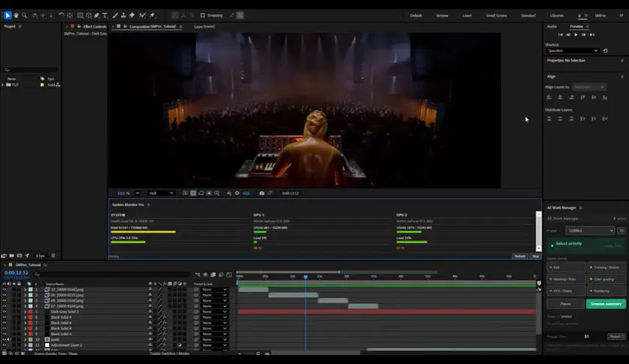629x364 pixels.
Task: Select the Pen tool
Action: 96,15
